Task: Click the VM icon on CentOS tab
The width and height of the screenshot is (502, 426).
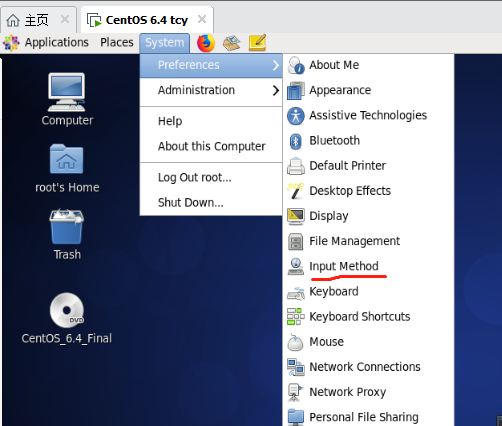Action: point(94,20)
